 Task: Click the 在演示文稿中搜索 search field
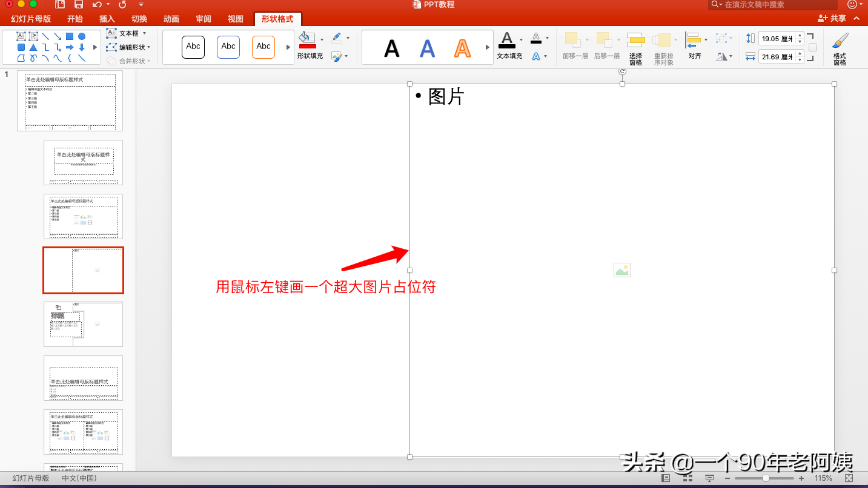click(774, 5)
